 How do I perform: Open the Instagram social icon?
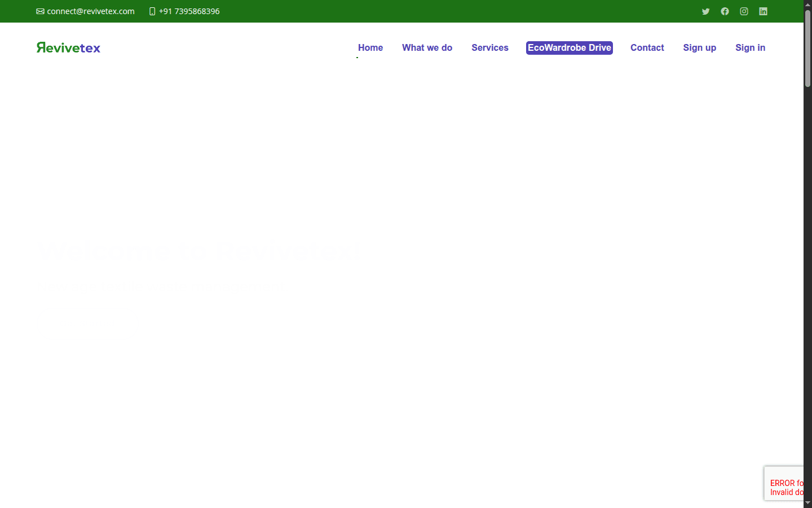point(744,11)
